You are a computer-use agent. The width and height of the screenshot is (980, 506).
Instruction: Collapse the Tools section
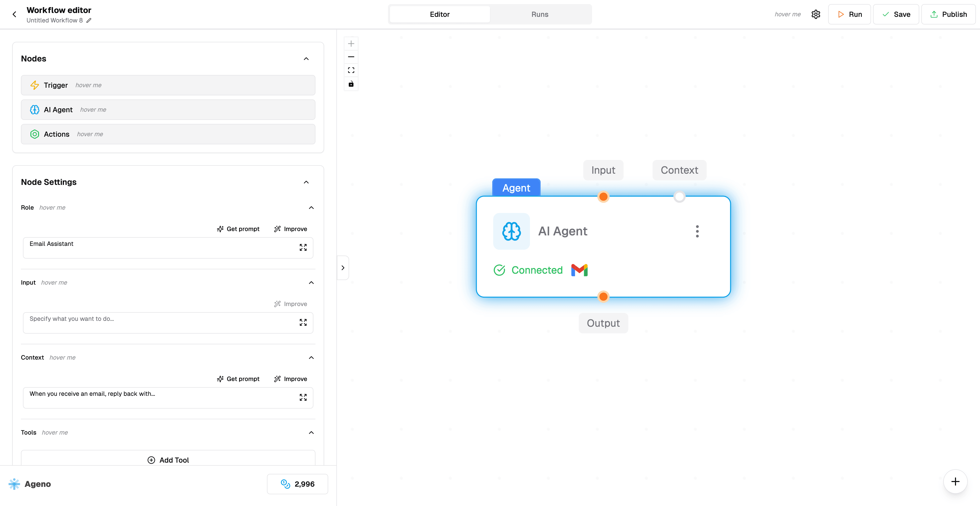click(311, 432)
